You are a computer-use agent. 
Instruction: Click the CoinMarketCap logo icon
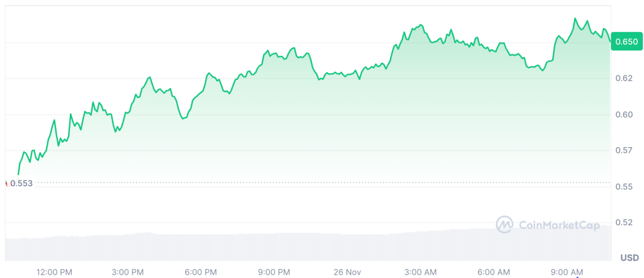click(x=504, y=225)
